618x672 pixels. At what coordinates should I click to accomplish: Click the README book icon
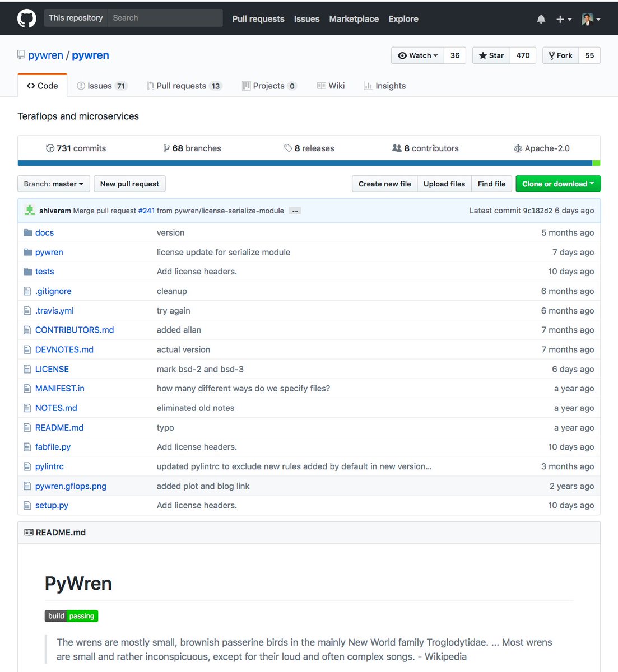click(x=29, y=533)
